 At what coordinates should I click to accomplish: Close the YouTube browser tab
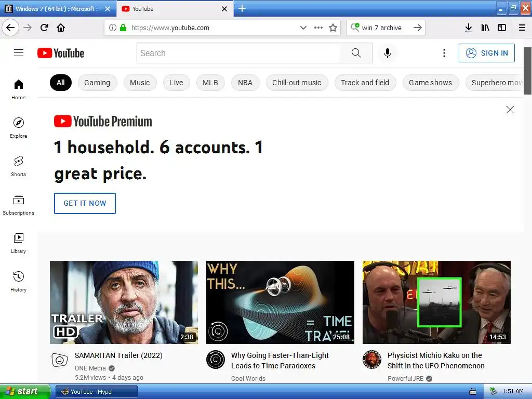click(224, 9)
